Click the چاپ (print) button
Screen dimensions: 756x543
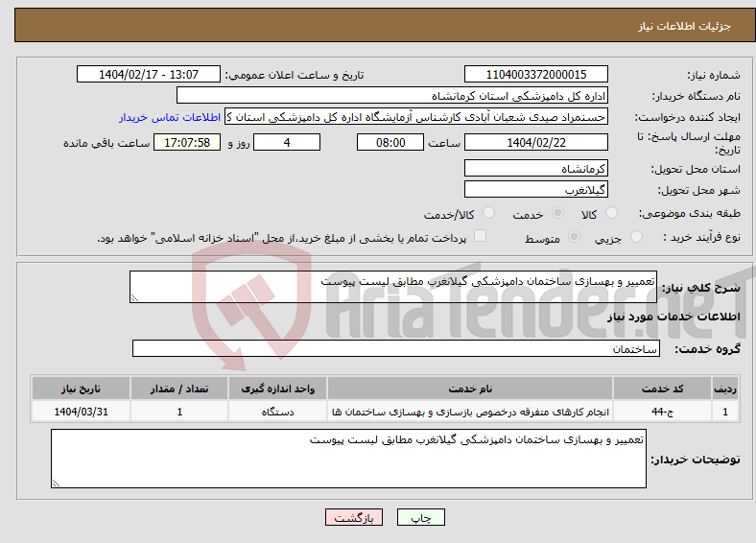[x=420, y=517]
